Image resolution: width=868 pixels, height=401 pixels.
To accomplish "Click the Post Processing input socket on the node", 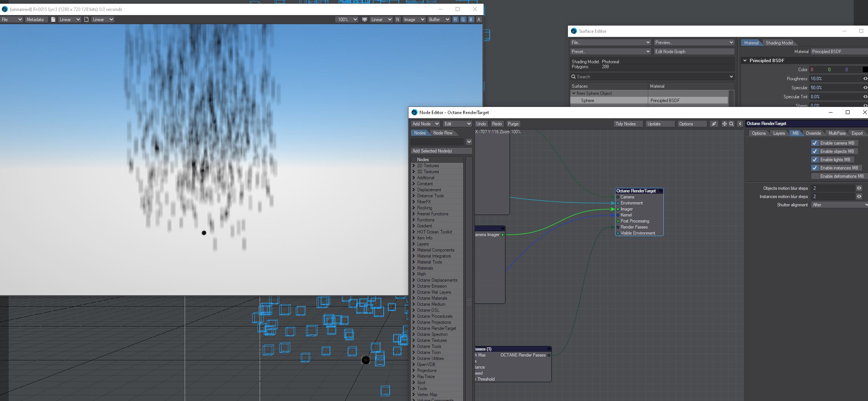I will pos(618,221).
